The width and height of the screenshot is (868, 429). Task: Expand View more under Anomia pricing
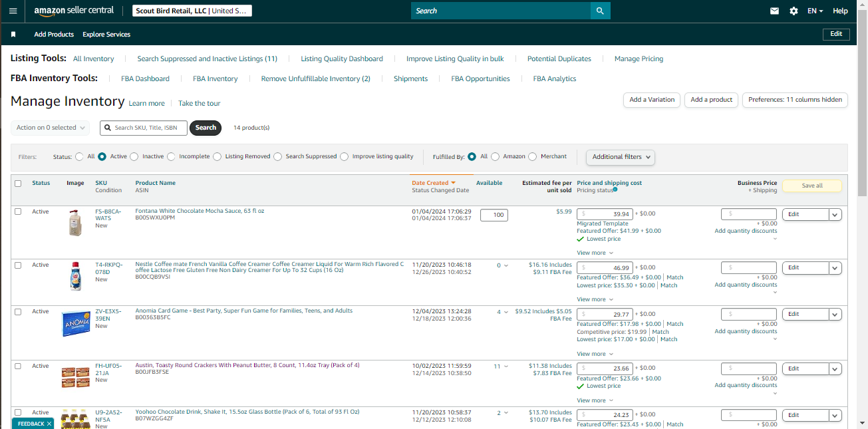coord(595,354)
